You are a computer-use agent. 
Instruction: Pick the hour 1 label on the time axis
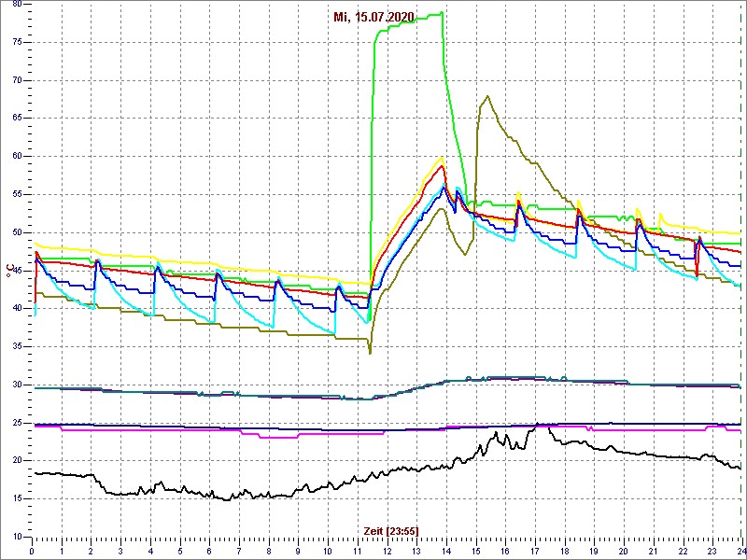[62, 552]
